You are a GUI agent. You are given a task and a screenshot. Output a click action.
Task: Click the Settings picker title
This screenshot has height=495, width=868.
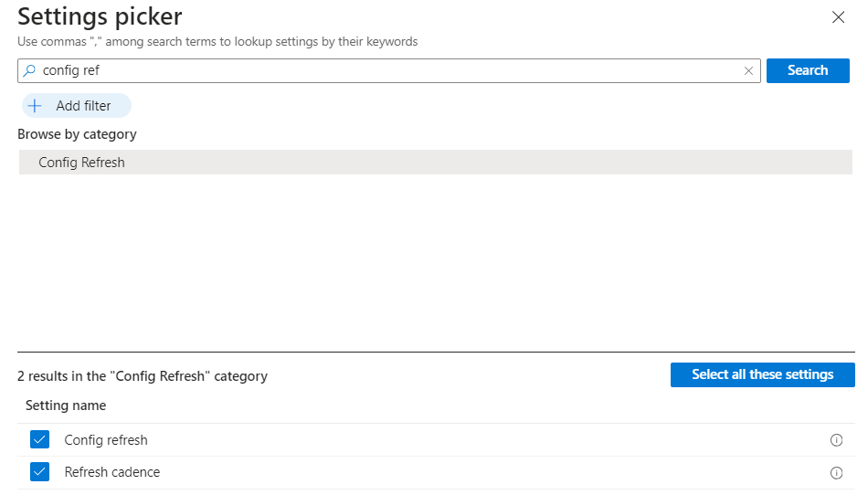click(100, 16)
